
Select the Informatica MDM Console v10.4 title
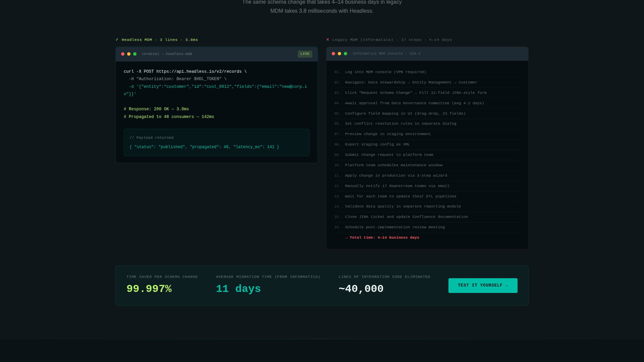[386, 54]
